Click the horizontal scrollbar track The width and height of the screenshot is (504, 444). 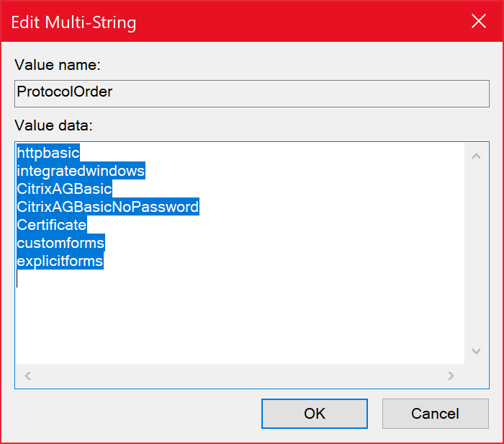click(x=240, y=376)
